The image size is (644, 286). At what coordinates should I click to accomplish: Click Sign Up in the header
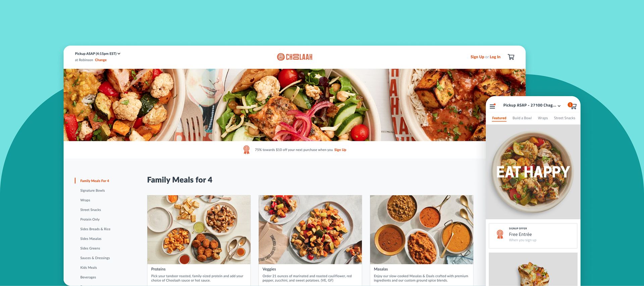(x=477, y=57)
